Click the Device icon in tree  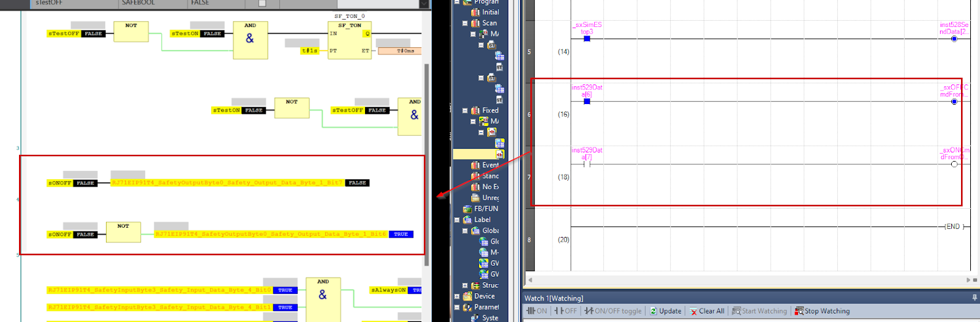(x=467, y=296)
